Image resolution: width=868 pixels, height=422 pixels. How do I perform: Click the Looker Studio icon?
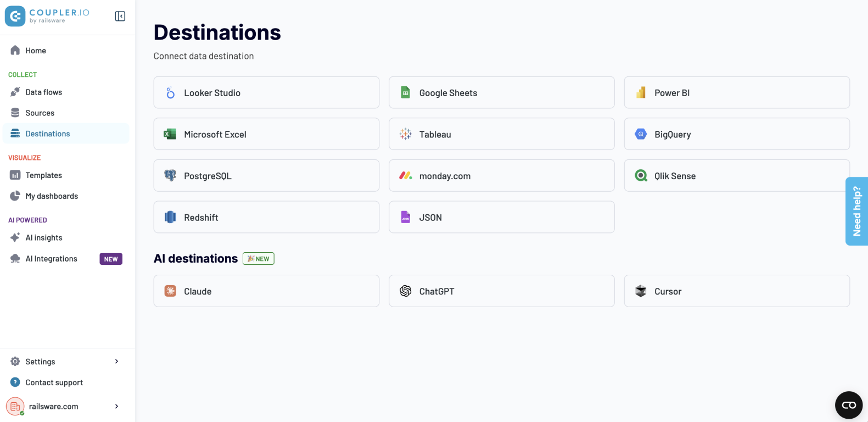point(171,93)
